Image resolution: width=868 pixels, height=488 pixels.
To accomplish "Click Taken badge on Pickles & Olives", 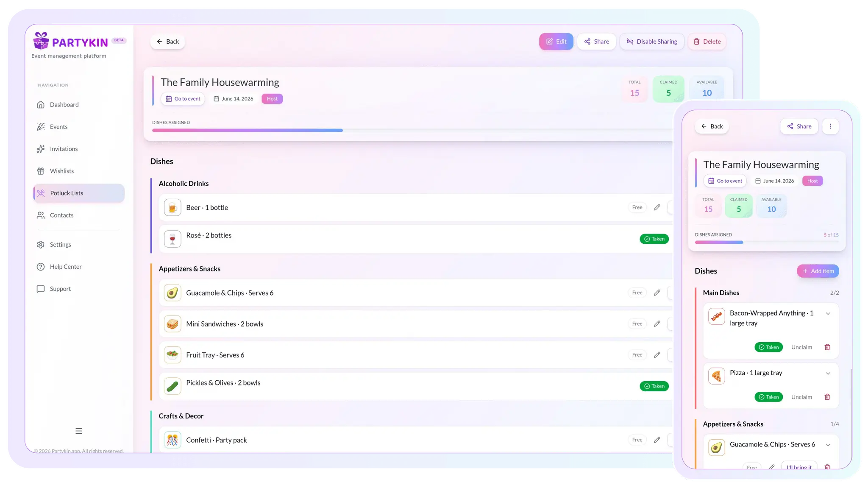I will coord(654,386).
